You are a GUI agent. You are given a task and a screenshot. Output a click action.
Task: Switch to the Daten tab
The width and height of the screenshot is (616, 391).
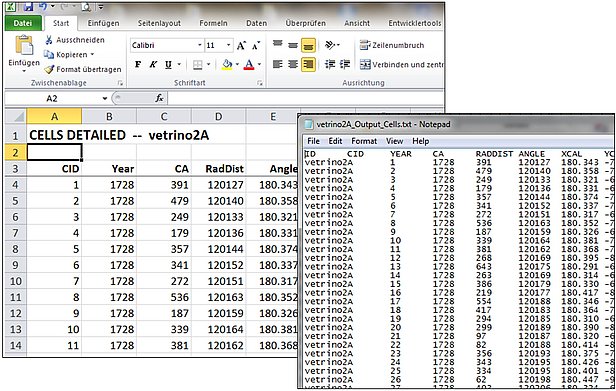coord(257,23)
